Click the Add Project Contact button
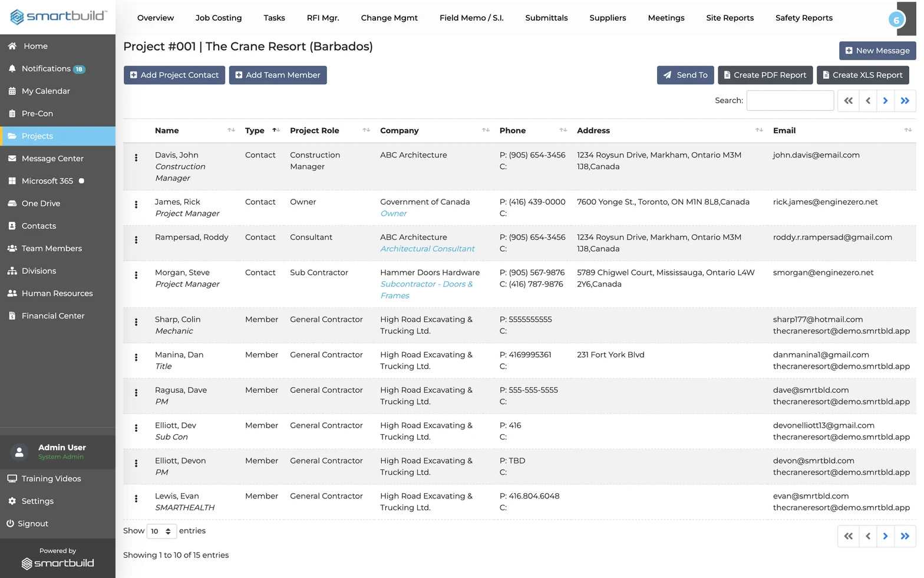924x578 pixels. [x=174, y=75]
